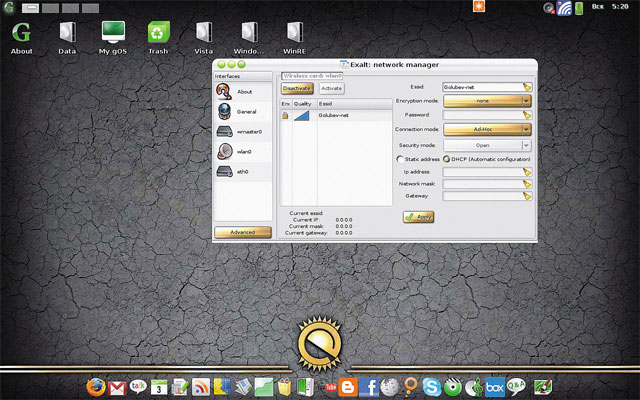Open the Q&A dock icon
This screenshot has width=640, height=400.
tap(516, 386)
